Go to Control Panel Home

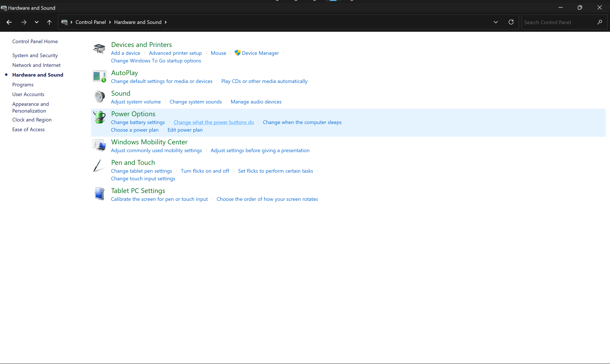click(x=35, y=41)
